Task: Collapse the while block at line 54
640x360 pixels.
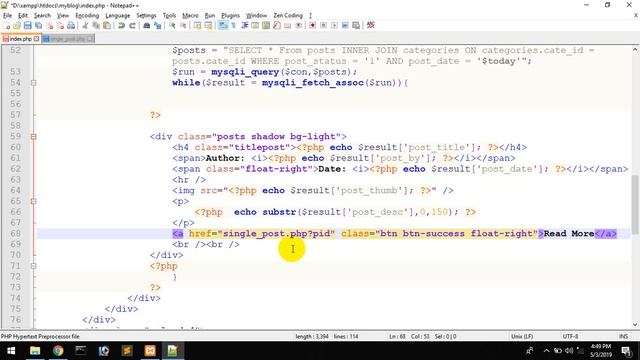Action: [x=33, y=83]
